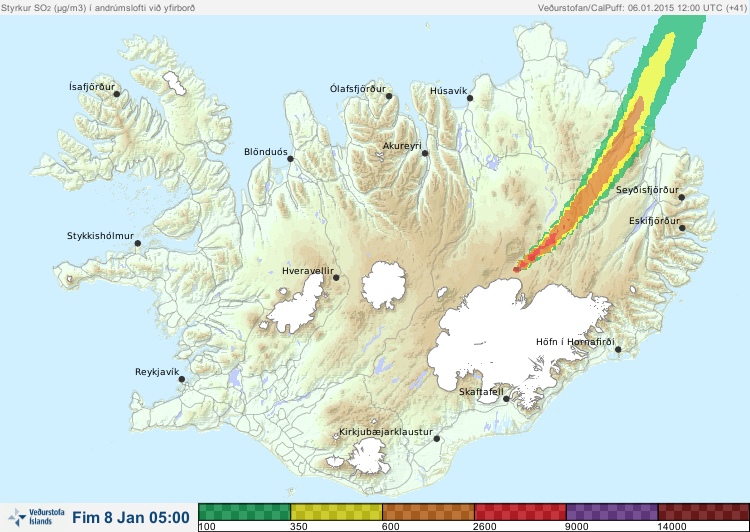
Task: Click the Blönduós place label
Action: click(266, 152)
